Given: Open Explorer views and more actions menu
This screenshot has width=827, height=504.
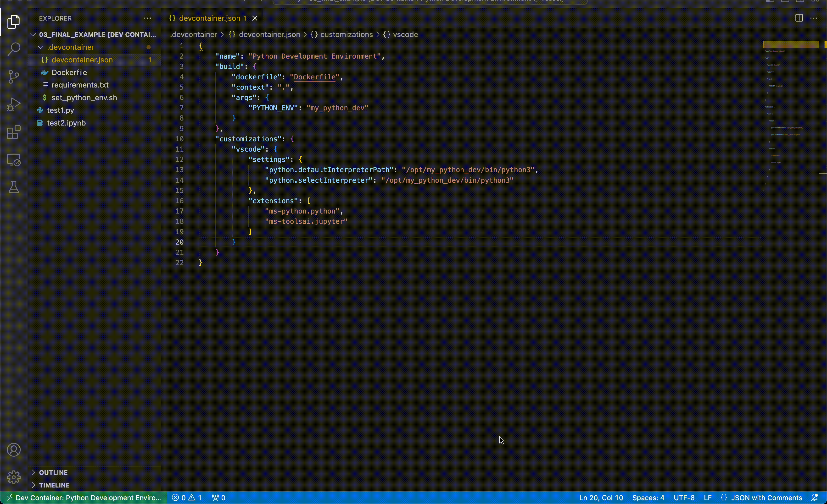Looking at the screenshot, I should click(147, 18).
